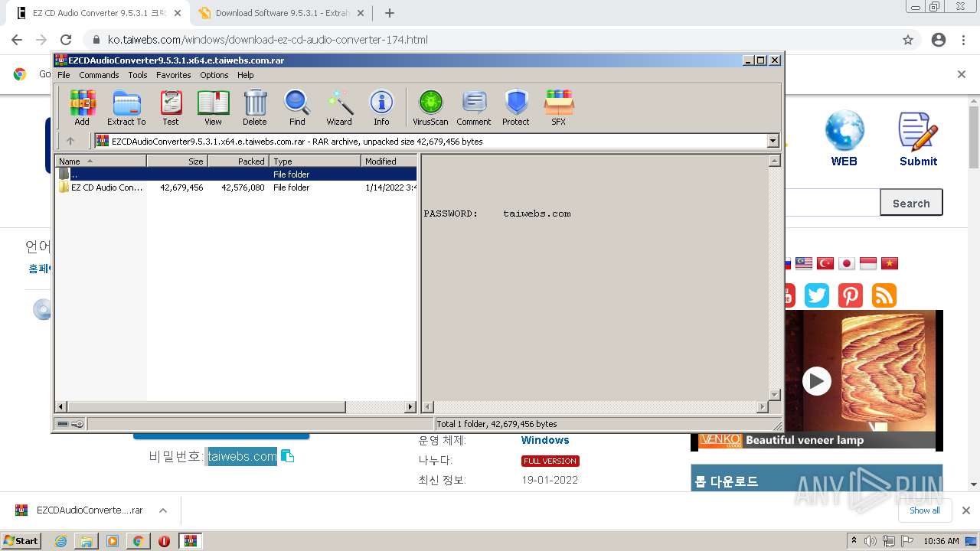
Task: Open the View tool in WinRAR
Action: coord(213,107)
